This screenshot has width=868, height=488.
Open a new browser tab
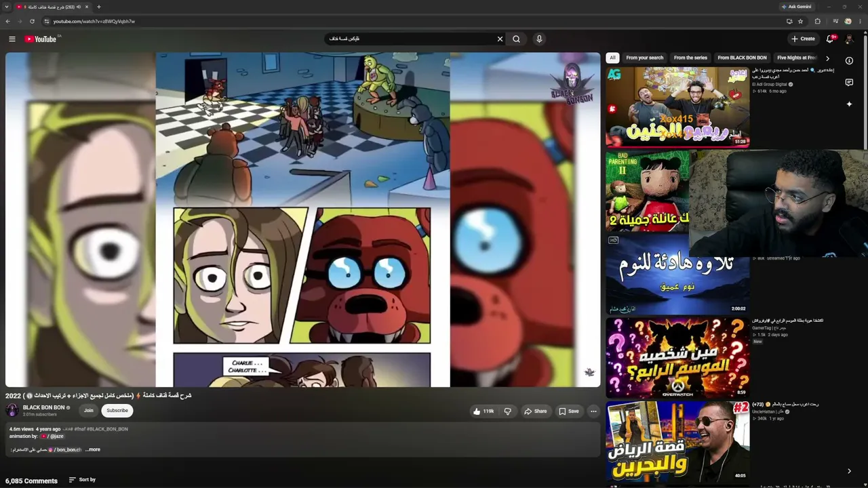pos(98,7)
